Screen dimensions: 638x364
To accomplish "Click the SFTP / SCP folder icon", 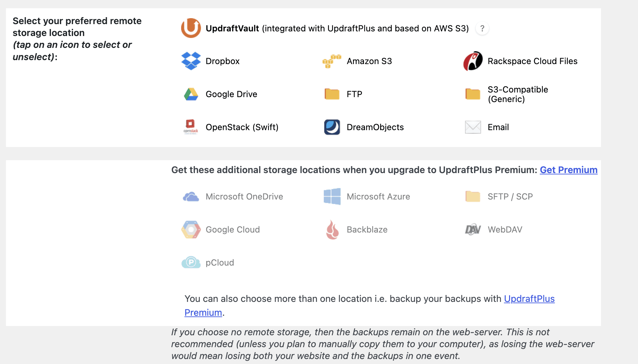I will coord(473,197).
